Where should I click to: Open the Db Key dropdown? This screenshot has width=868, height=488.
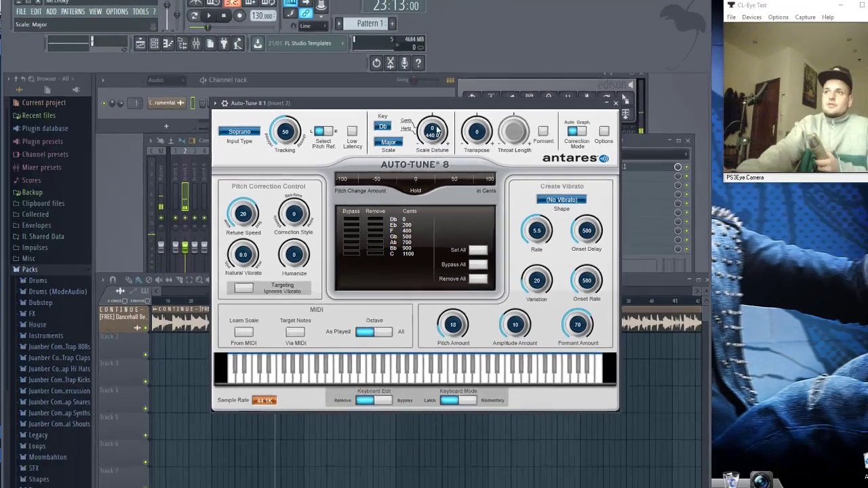click(382, 127)
